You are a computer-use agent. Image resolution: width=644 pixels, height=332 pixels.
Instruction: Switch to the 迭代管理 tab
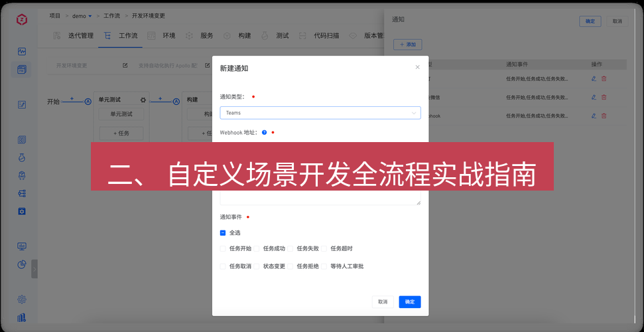(74, 36)
